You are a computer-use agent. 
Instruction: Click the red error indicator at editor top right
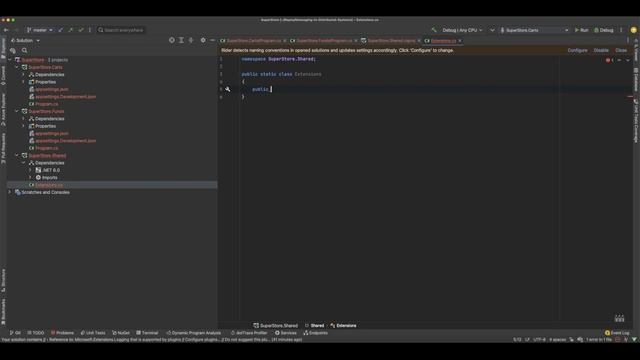608,60
